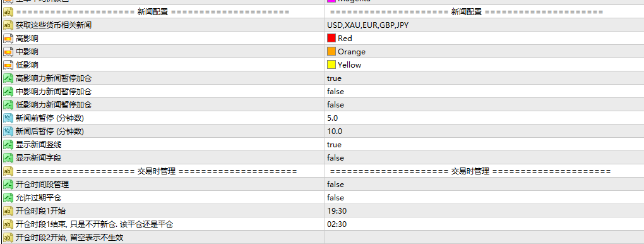
Task: Click the color icon beside 高影响
Action: (x=8, y=39)
